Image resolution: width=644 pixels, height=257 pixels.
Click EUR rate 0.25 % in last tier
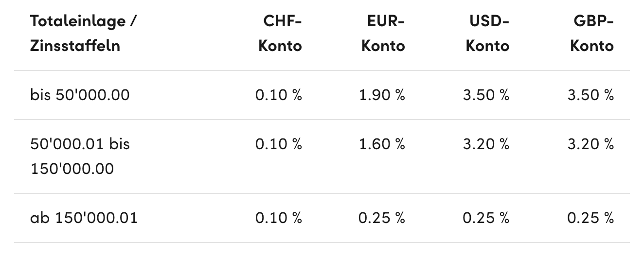pyautogui.click(x=382, y=218)
